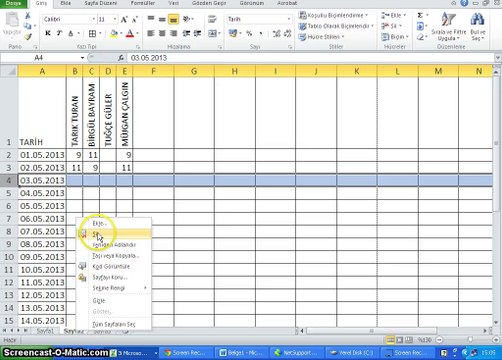The height and width of the screenshot is (360, 502).
Task: Toggle italic (T) formatting
Action: (59, 33)
